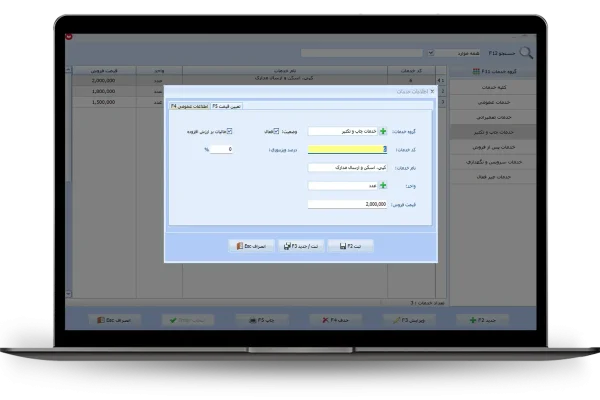The image size is (600, 400).
Task: Click the scroll-down arrow of the table scrollbar
Action: [x=68, y=294]
